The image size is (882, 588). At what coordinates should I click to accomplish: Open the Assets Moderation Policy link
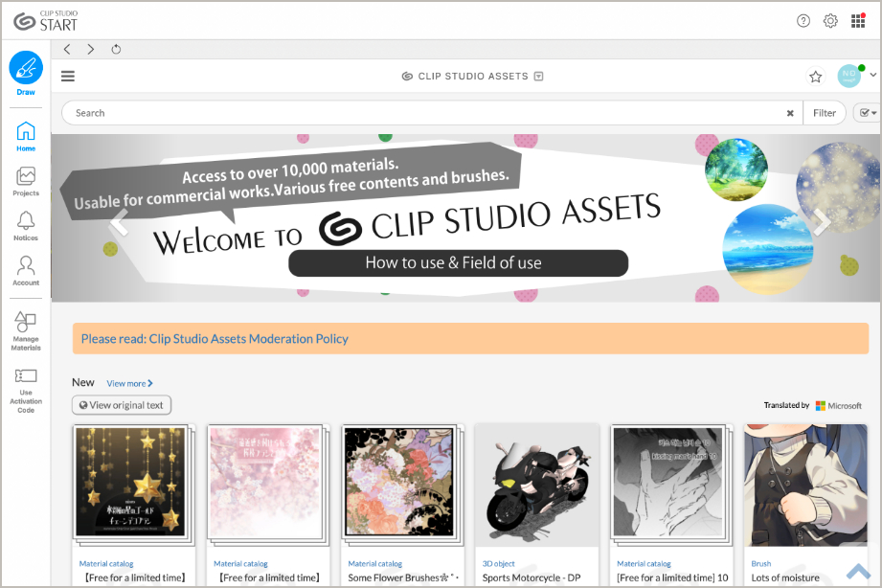click(x=215, y=339)
